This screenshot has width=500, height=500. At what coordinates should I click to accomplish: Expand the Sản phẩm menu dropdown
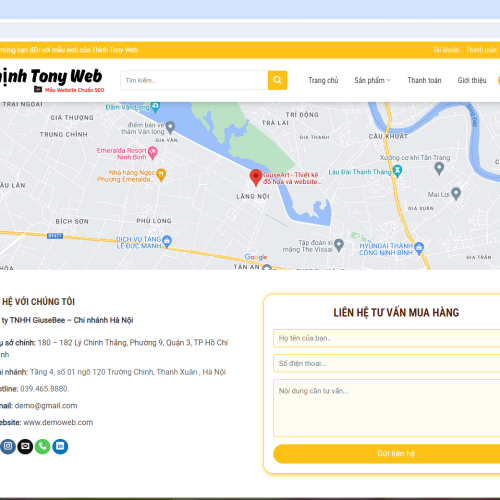(372, 80)
